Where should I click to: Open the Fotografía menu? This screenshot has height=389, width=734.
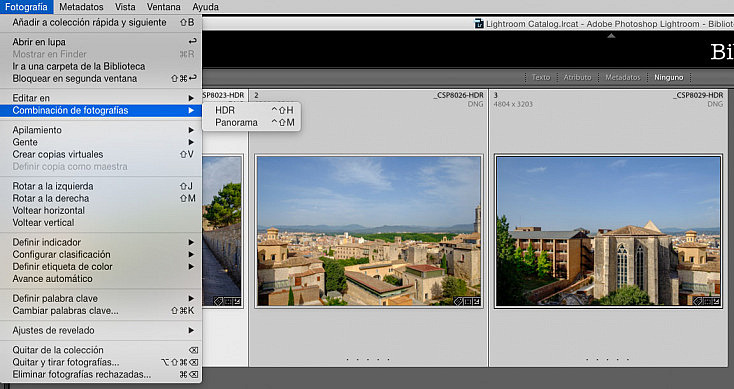26,7
